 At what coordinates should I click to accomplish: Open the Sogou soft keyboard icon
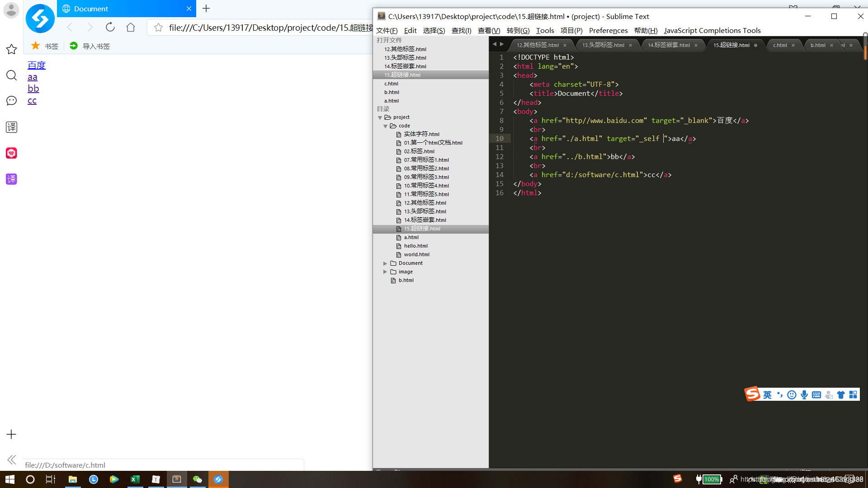pyautogui.click(x=816, y=395)
